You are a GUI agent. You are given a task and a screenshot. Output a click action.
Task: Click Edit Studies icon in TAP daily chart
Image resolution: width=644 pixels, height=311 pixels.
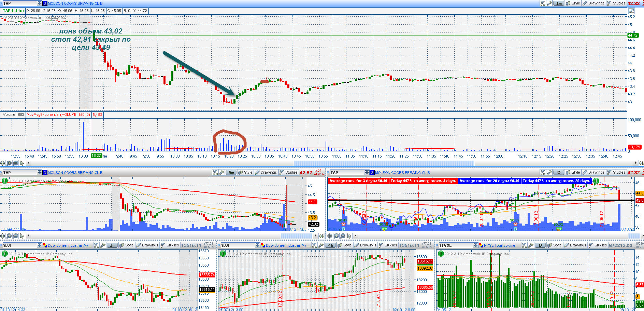point(543,172)
